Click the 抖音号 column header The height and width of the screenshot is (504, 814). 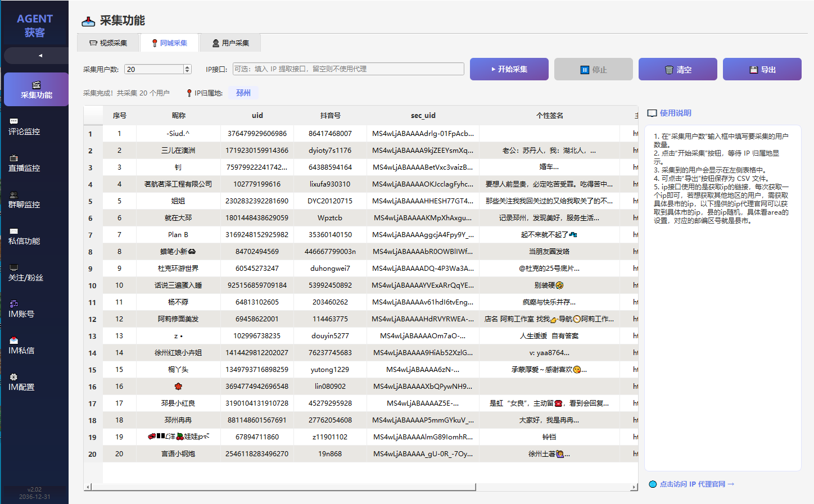pyautogui.click(x=330, y=115)
